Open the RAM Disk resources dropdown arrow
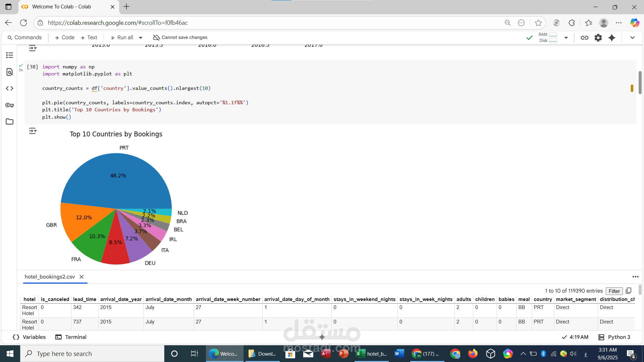This screenshot has height=362, width=644. coord(566,38)
